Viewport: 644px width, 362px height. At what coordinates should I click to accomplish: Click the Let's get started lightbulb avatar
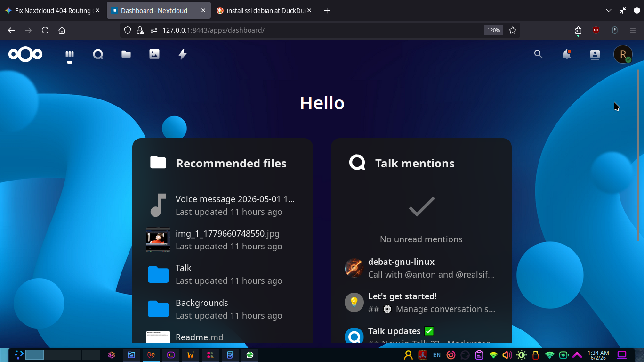pos(354,302)
